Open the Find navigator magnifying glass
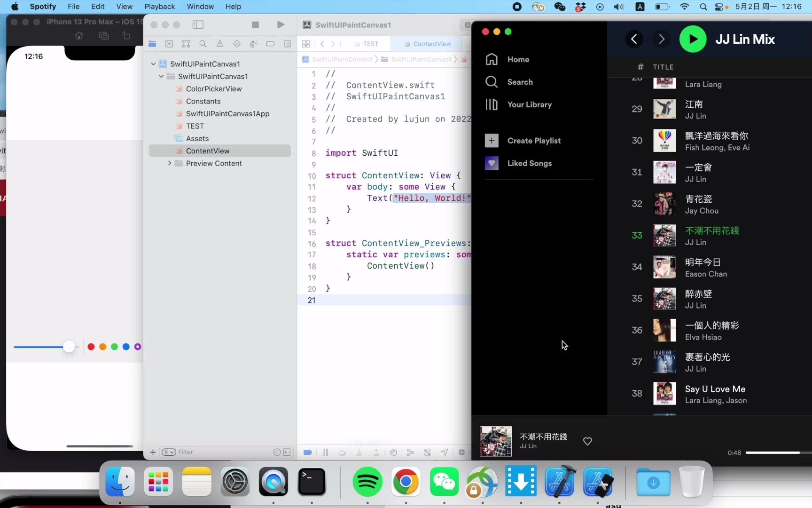 203,44
